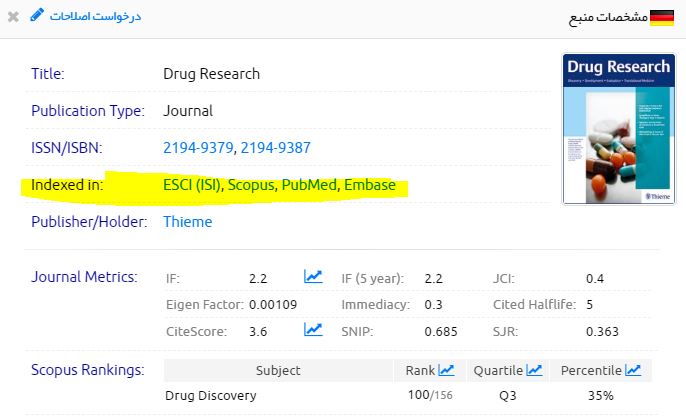The height and width of the screenshot is (416, 686).
Task: View the Drug Research cover thumbnail
Action: (x=618, y=129)
